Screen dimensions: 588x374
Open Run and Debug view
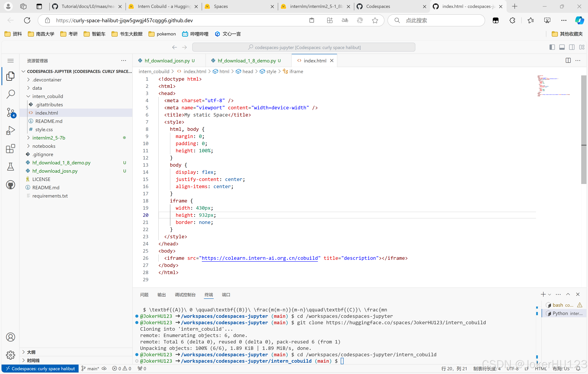[x=11, y=130]
